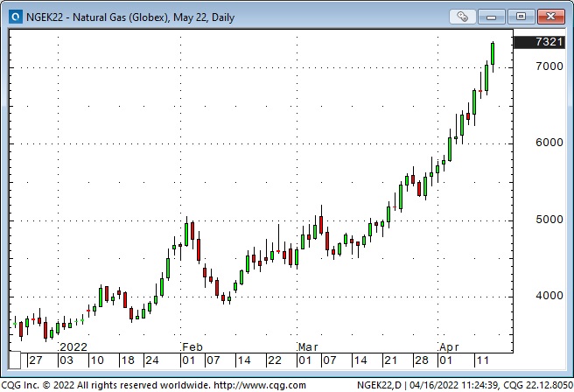
Task: Click the NGEK22,D timestamp status text
Action: pos(465,385)
